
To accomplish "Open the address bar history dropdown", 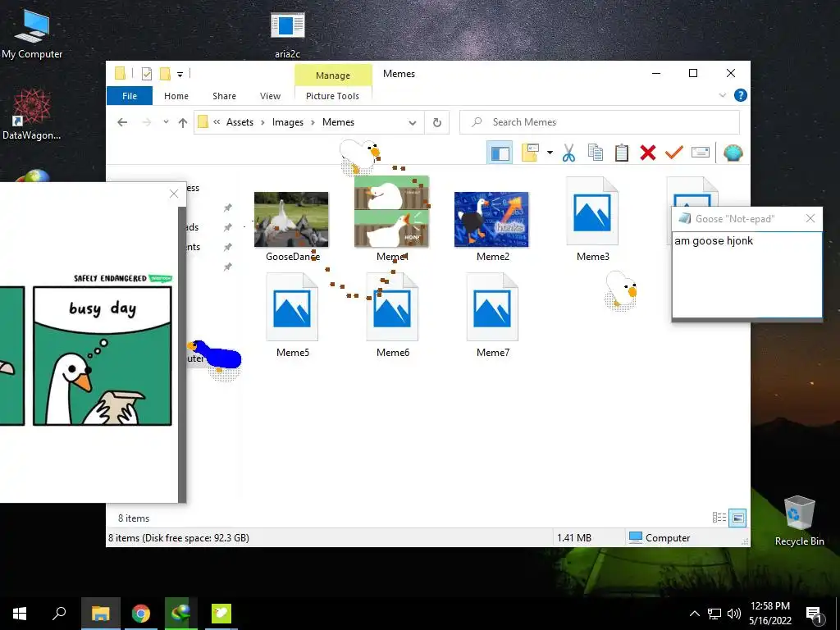I will 413,123.
